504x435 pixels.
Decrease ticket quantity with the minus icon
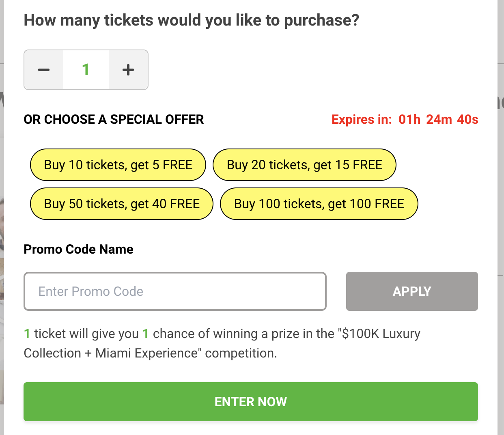(44, 70)
